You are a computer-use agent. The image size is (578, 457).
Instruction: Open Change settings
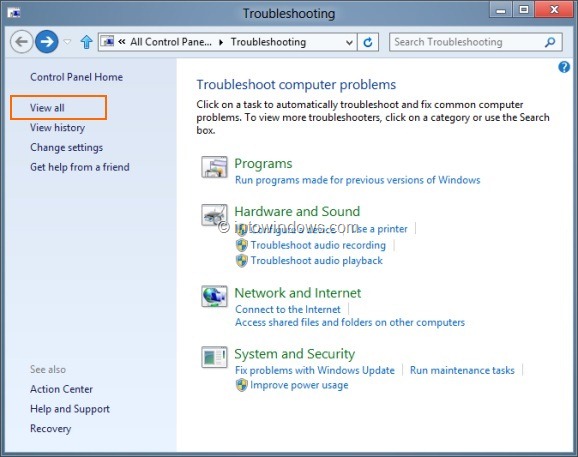pos(66,147)
